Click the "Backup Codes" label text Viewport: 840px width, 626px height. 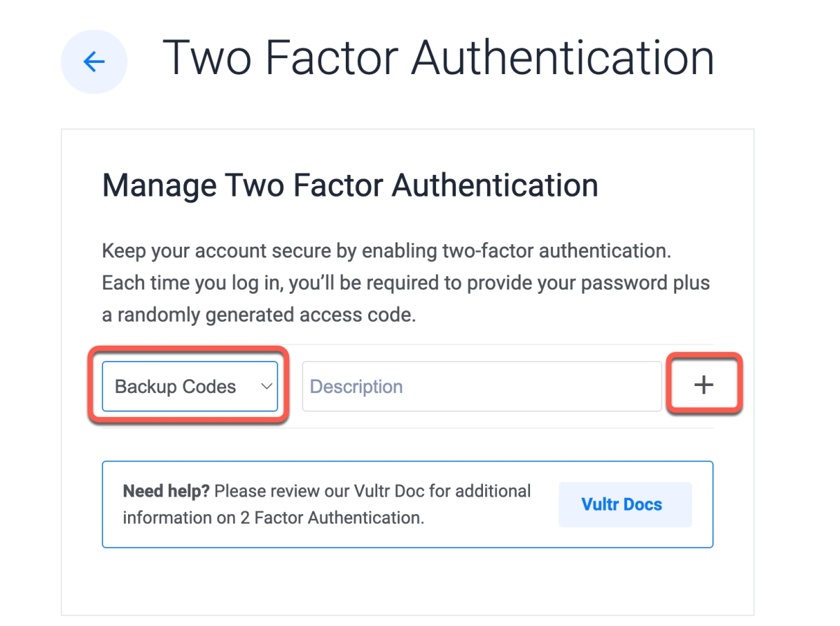click(x=175, y=387)
